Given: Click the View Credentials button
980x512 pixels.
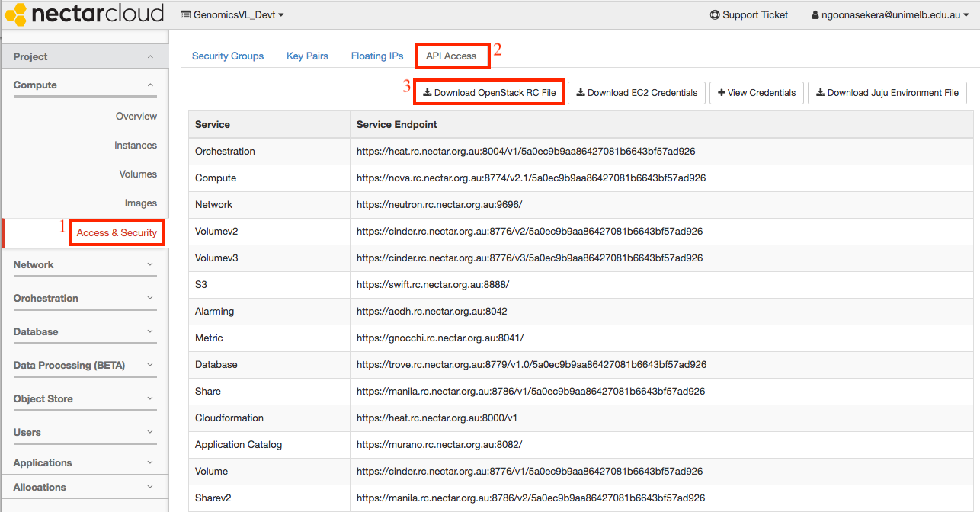Looking at the screenshot, I should pos(757,93).
